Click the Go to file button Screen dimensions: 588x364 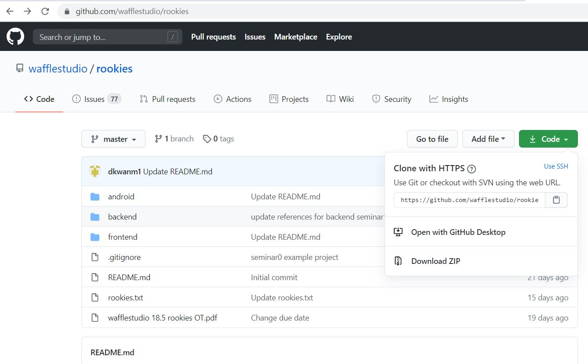pyautogui.click(x=432, y=139)
